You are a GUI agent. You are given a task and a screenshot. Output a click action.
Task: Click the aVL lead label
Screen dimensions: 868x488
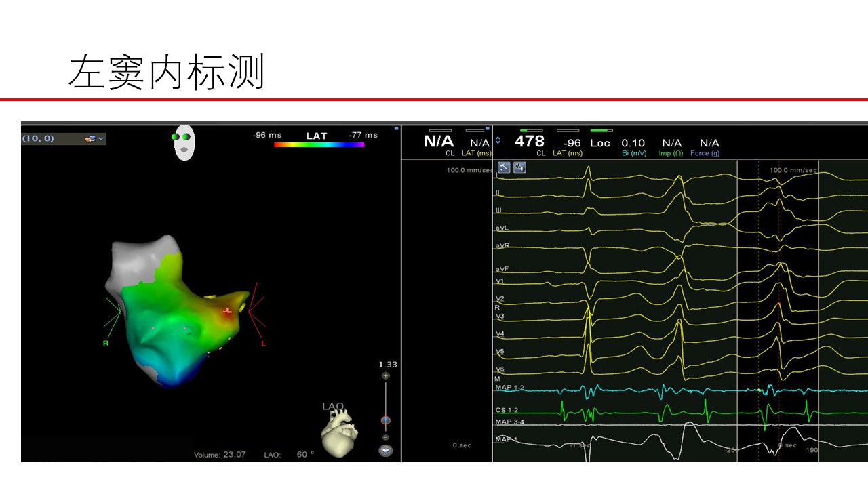point(502,228)
